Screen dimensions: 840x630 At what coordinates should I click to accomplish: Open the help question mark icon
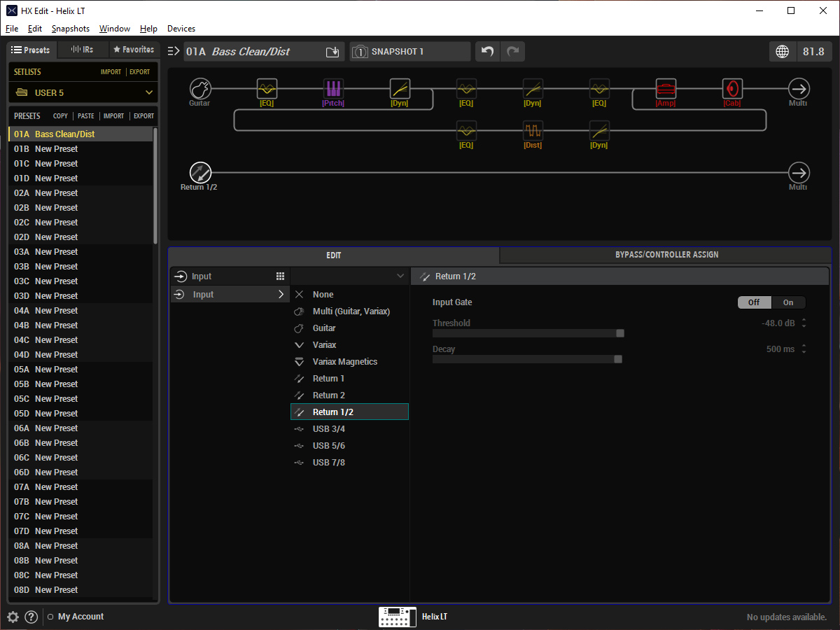pyautogui.click(x=31, y=617)
